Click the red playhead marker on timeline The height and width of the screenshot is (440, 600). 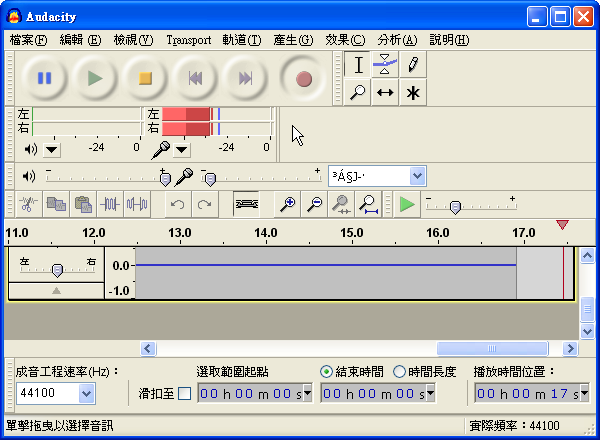(562, 225)
